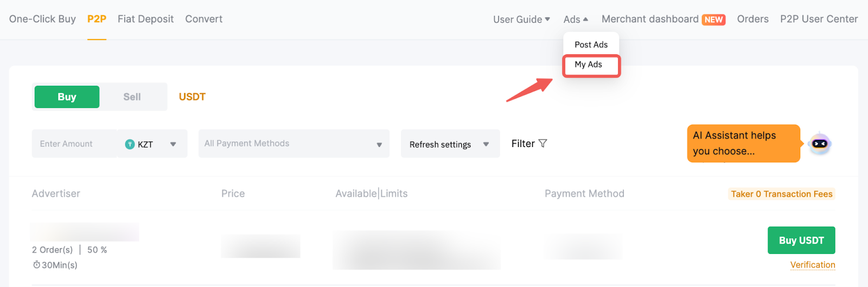Click the Filter funnel icon
Viewport: 868px width, 287px height.
543,144
